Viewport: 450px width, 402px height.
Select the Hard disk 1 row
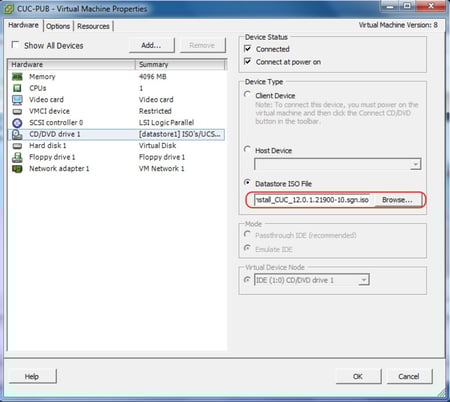tap(116, 146)
